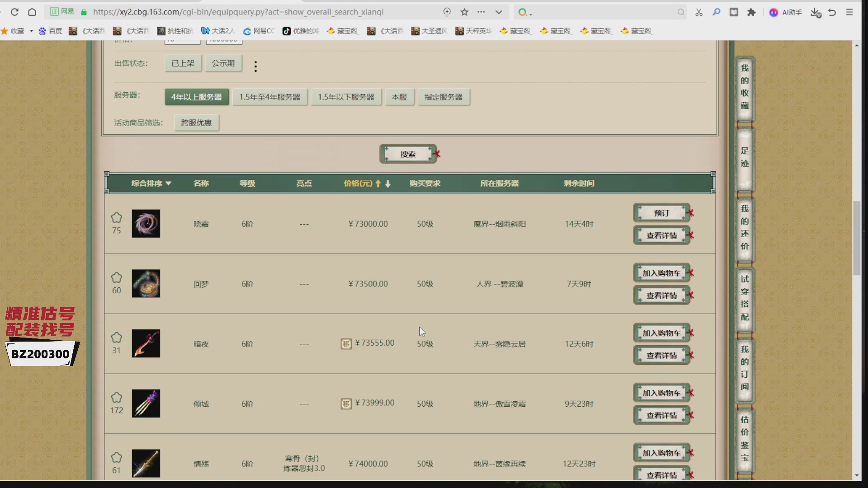Select the 指定服务器 filter
Screen dimensions: 868x488
[x=443, y=97]
